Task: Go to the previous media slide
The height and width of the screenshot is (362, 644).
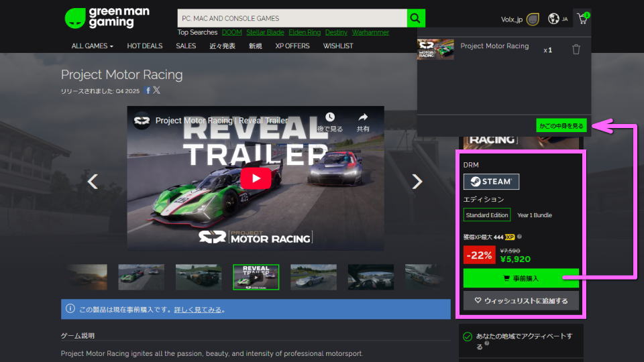Action: pyautogui.click(x=93, y=182)
